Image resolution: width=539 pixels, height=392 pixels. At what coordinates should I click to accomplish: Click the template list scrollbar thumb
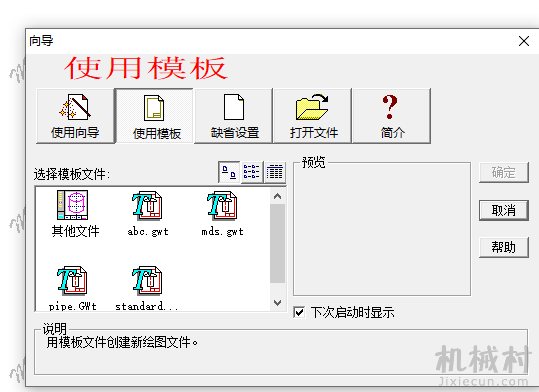[x=277, y=243]
